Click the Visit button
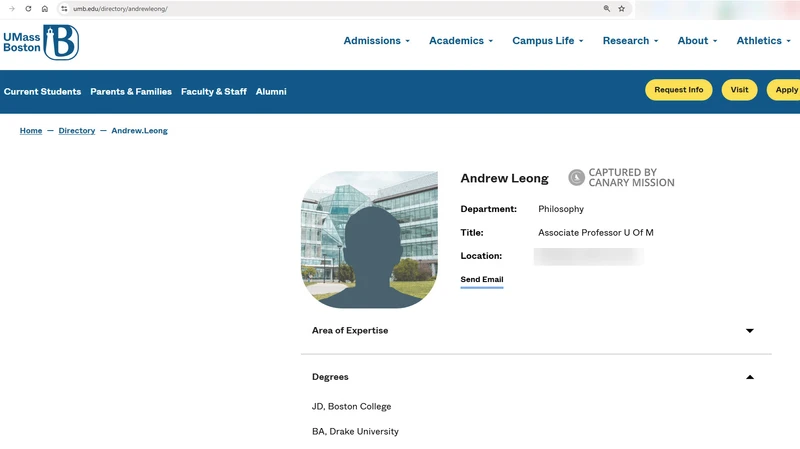This screenshot has height=449, width=800. (x=739, y=90)
